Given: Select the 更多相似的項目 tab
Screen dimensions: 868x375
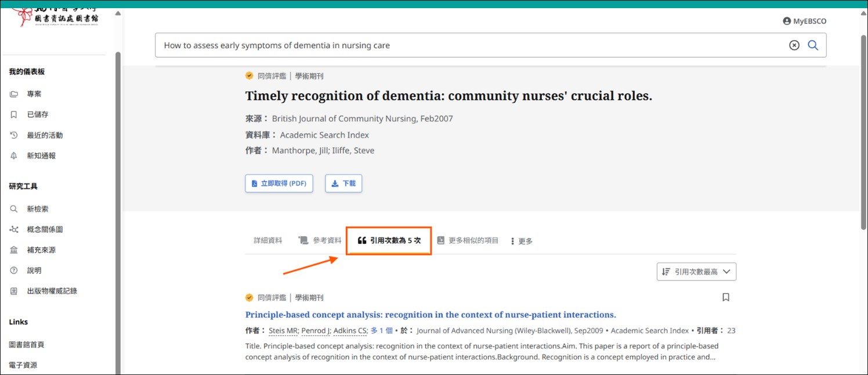Looking at the screenshot, I should [468, 240].
